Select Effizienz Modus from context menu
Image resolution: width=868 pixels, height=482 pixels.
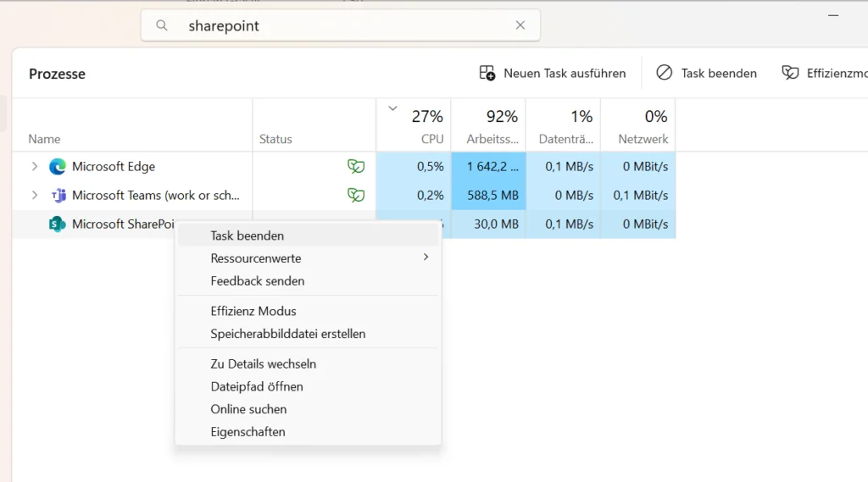[253, 311]
